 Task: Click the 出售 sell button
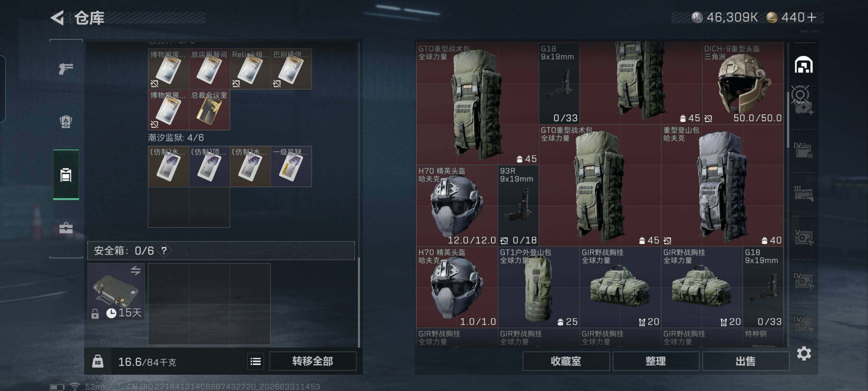pos(745,361)
